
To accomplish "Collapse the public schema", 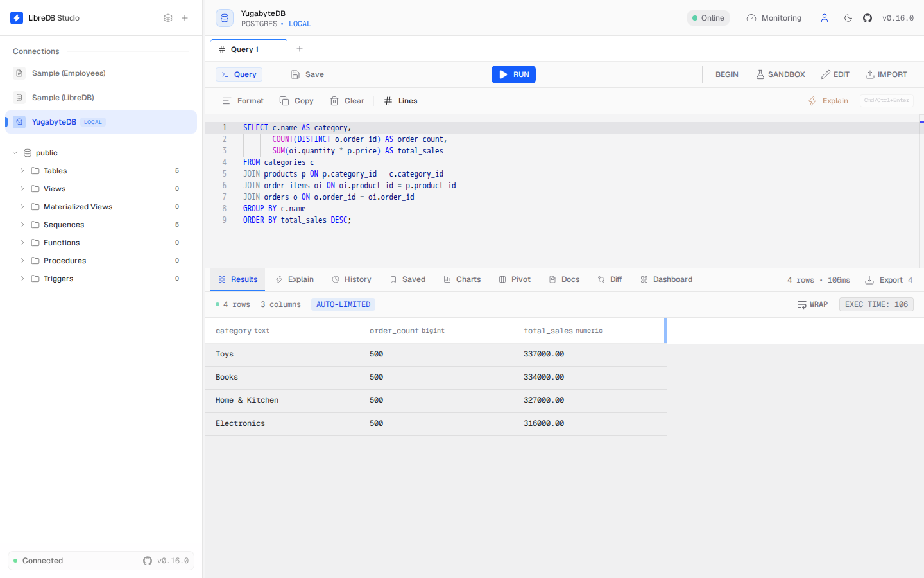I will pos(15,153).
